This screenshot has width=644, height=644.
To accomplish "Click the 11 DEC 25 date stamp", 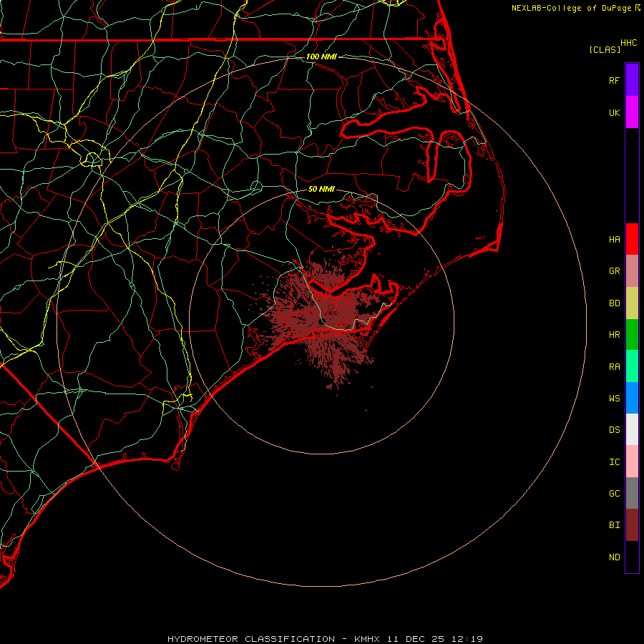I will (x=414, y=639).
